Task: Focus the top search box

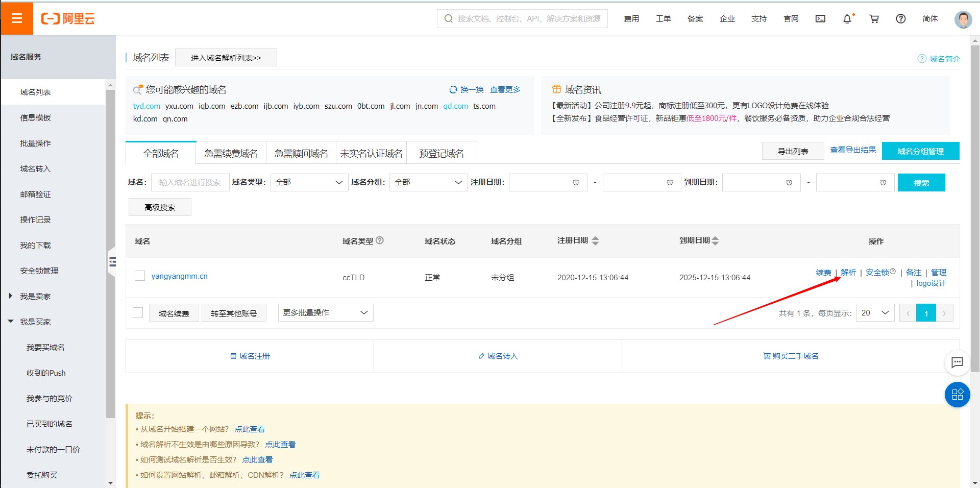Action: 522,19
